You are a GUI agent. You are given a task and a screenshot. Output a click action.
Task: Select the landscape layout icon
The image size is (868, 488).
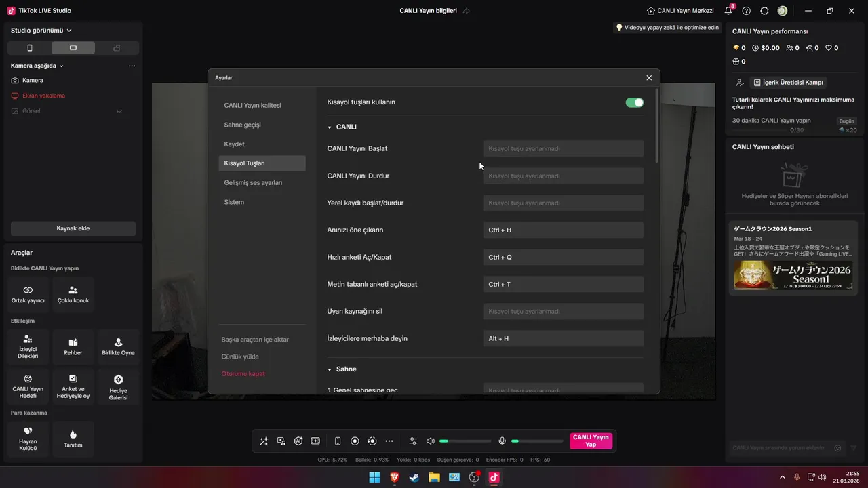(x=73, y=48)
